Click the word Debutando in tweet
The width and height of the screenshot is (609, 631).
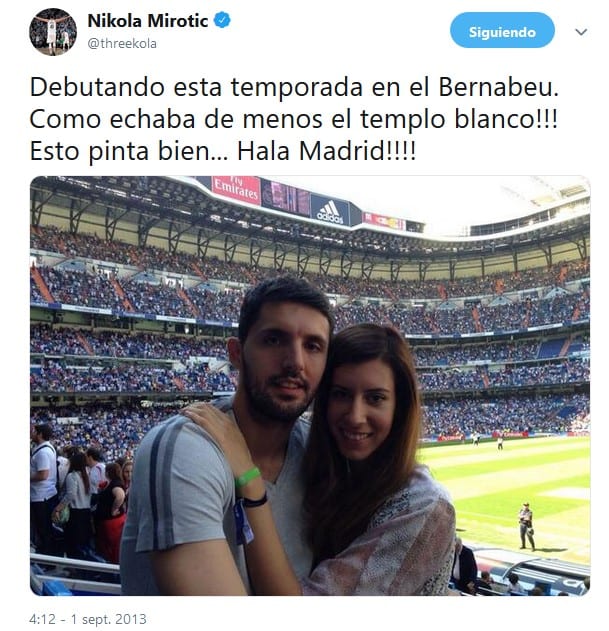click(97, 87)
